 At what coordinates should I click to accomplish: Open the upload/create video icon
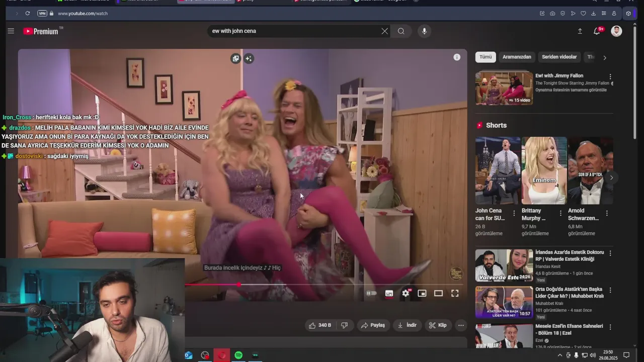pyautogui.click(x=580, y=31)
